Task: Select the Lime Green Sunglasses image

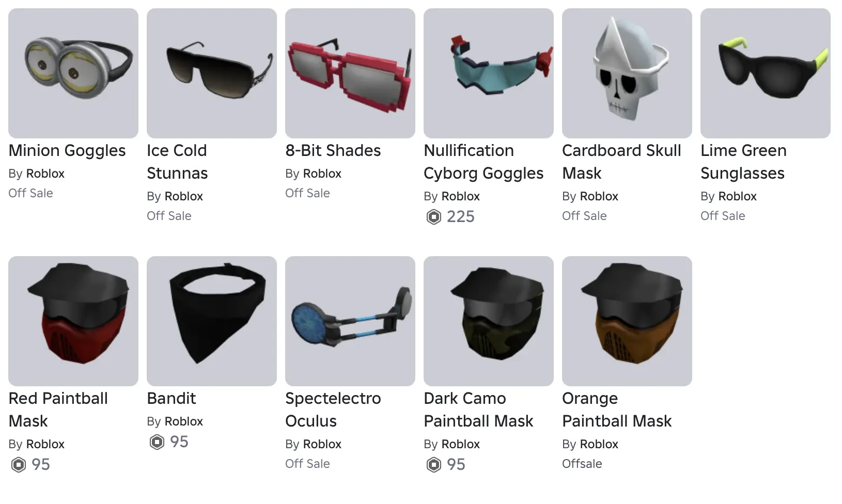Action: coord(766,73)
